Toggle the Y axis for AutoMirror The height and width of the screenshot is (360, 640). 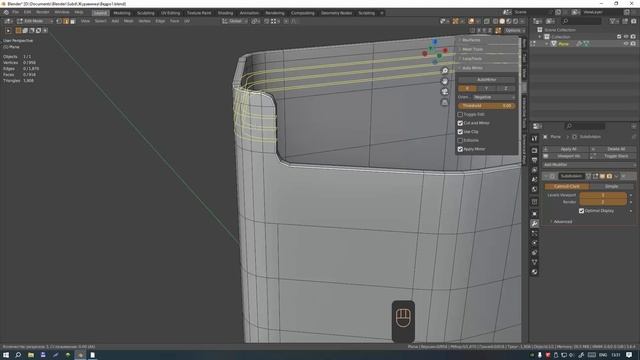coord(487,88)
